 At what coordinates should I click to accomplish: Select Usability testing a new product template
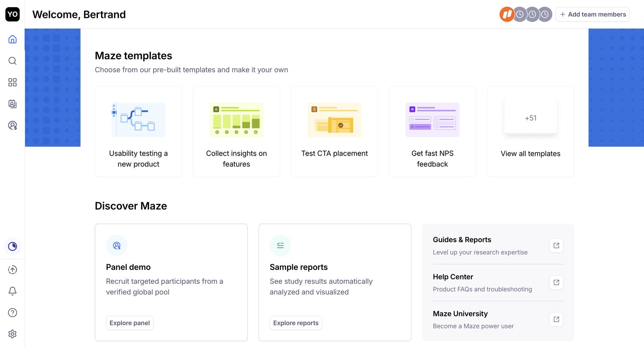coord(138,131)
